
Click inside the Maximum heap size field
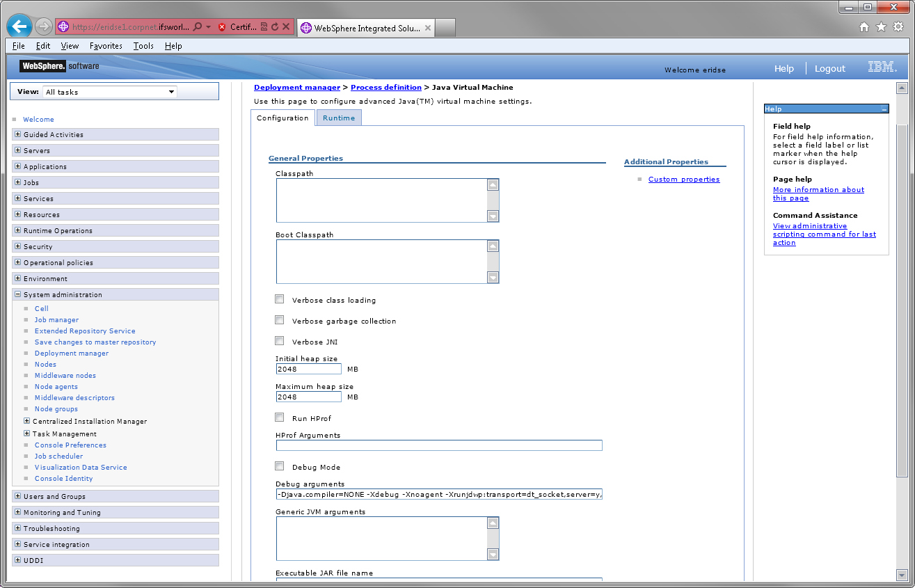(309, 397)
